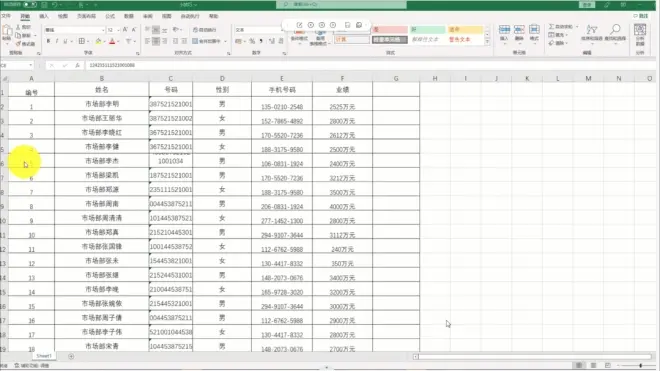Open Sort and Filter tool
Viewport: 660px width, 371px height.
click(592, 33)
